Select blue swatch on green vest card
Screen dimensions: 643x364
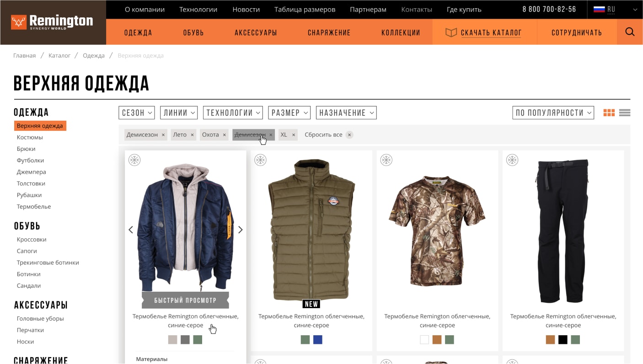click(318, 340)
